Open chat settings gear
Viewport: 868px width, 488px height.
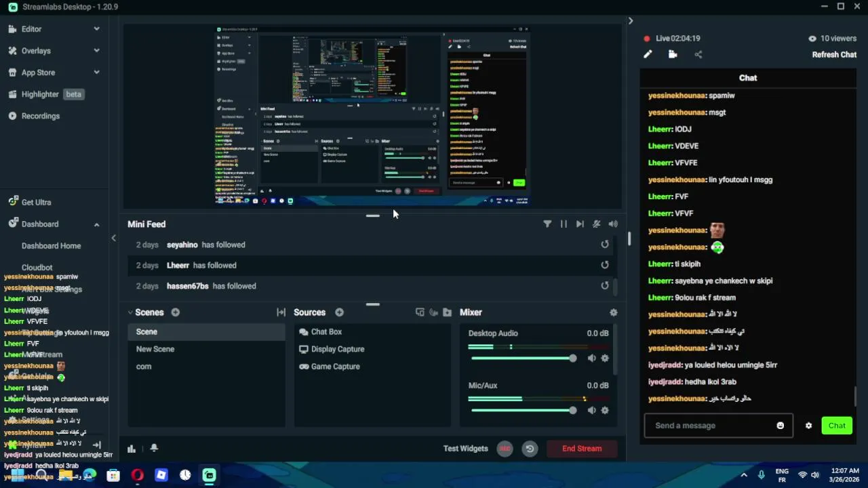(x=808, y=426)
